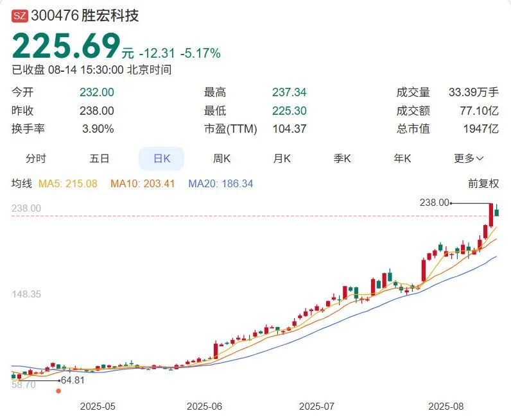Select the 季K chart tab

pos(342,158)
